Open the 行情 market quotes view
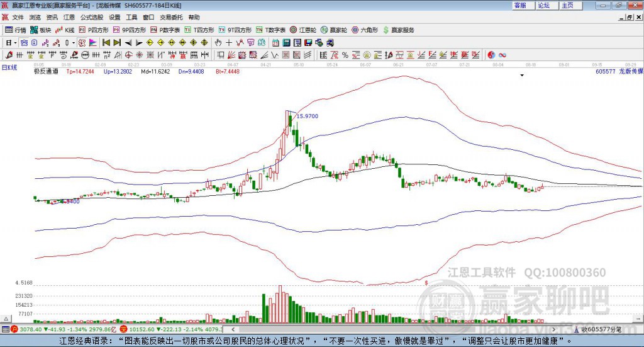644x347 pixels. click(x=16, y=30)
